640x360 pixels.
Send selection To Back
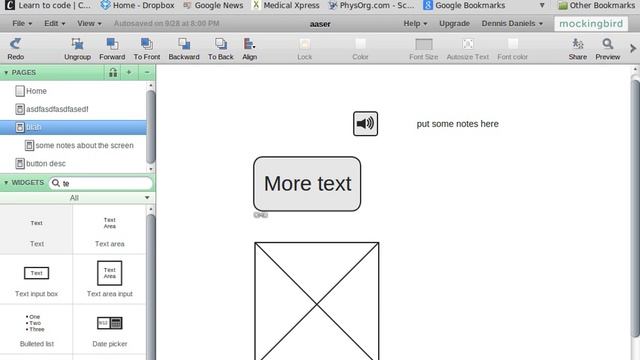click(x=220, y=49)
